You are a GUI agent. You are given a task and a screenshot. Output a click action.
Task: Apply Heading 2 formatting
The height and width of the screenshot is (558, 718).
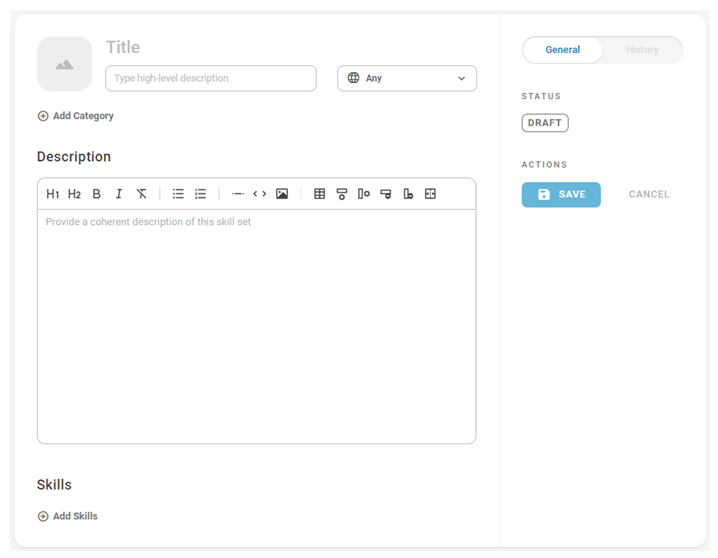click(x=74, y=194)
